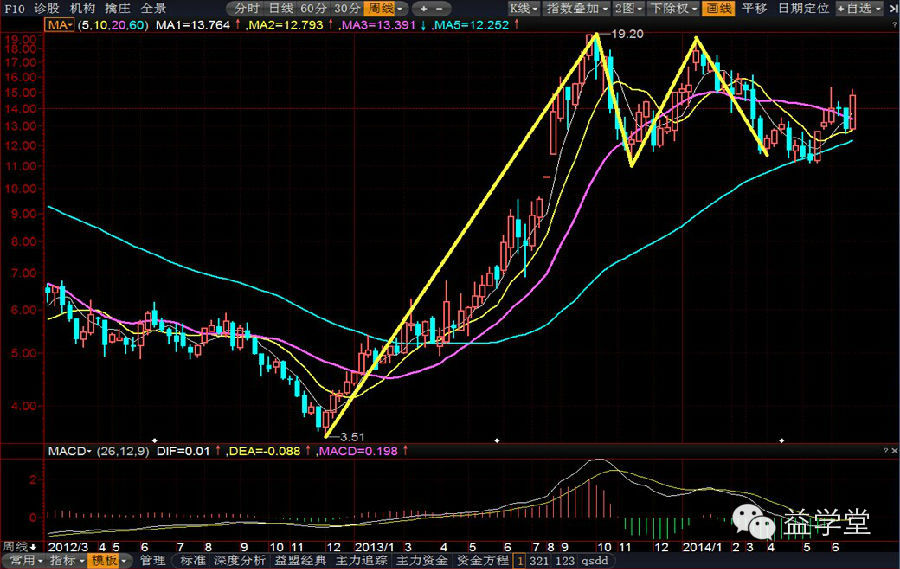Switch to 分时 intraday chart
Viewport: 900px width, 569px height.
coord(247,8)
